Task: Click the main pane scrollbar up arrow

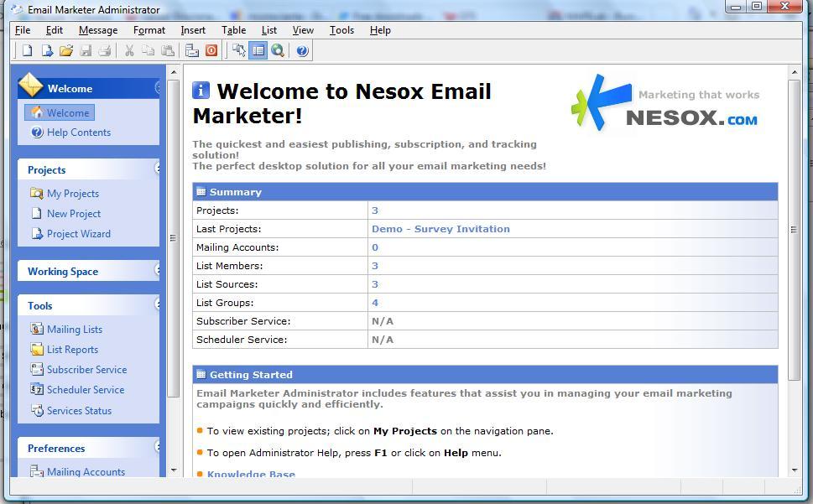Action: (794, 72)
